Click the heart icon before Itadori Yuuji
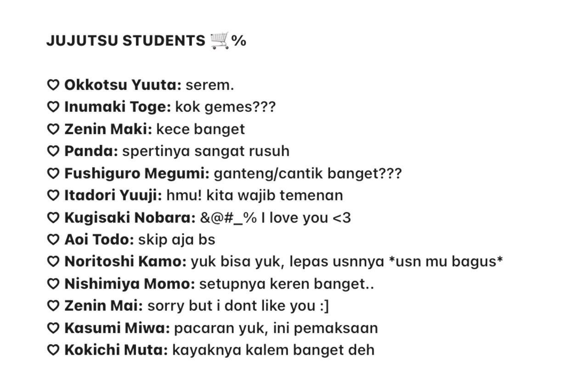 [53, 195]
